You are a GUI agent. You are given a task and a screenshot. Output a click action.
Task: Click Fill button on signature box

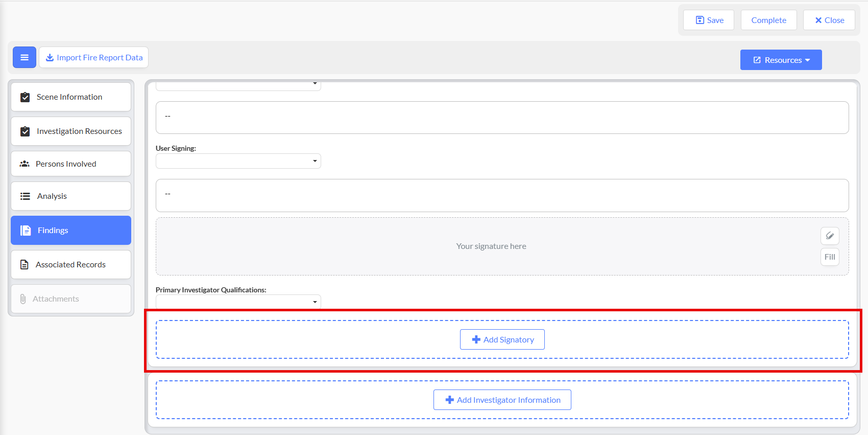(x=830, y=257)
